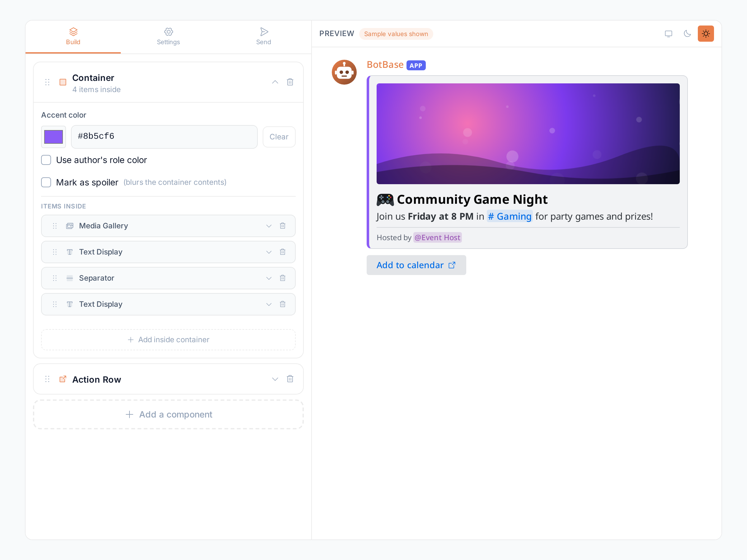
Task: Select the light theme sun icon
Action: click(706, 34)
